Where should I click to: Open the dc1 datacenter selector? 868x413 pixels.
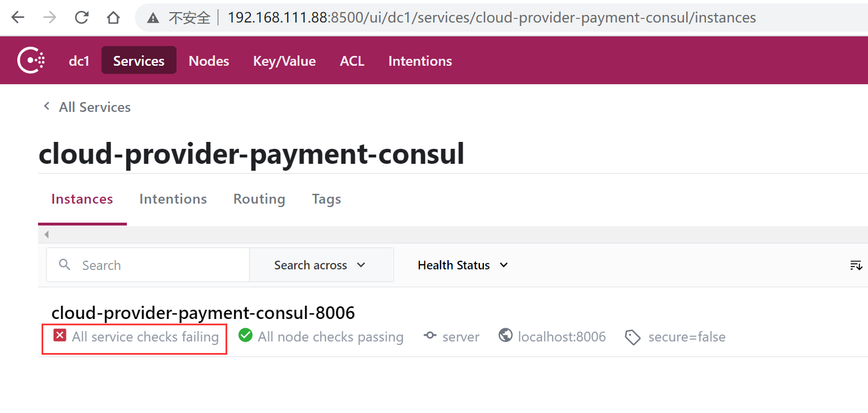(x=79, y=61)
